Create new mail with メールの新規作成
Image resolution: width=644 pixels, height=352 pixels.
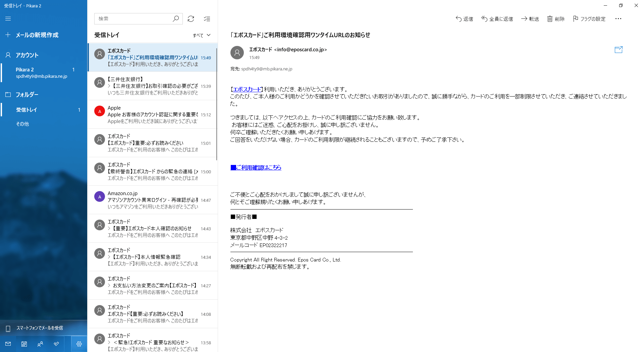click(44, 35)
